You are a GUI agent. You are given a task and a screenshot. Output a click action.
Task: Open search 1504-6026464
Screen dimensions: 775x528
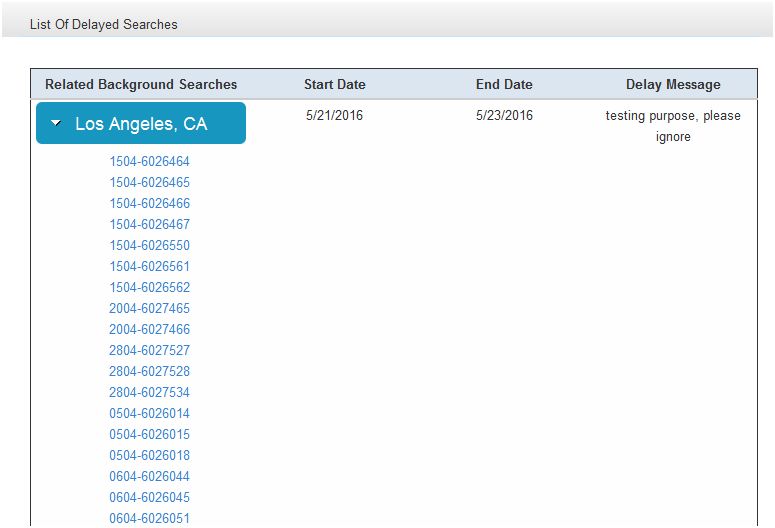pos(149,161)
